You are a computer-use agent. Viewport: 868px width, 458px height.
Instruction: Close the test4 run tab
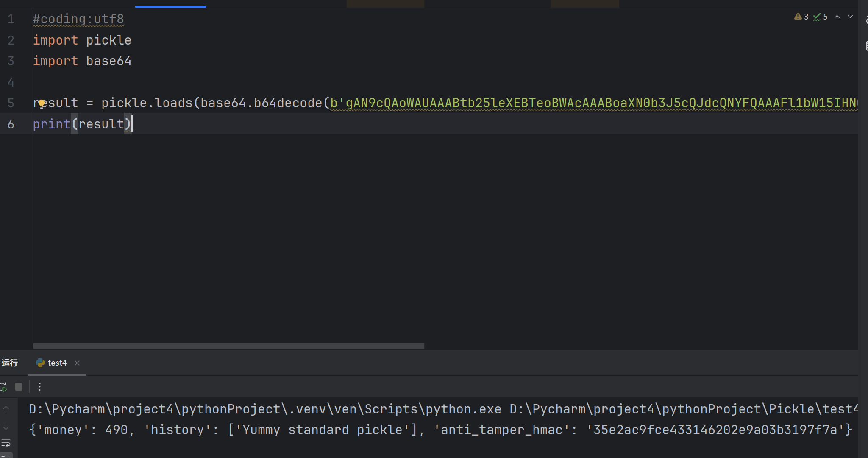click(x=77, y=363)
